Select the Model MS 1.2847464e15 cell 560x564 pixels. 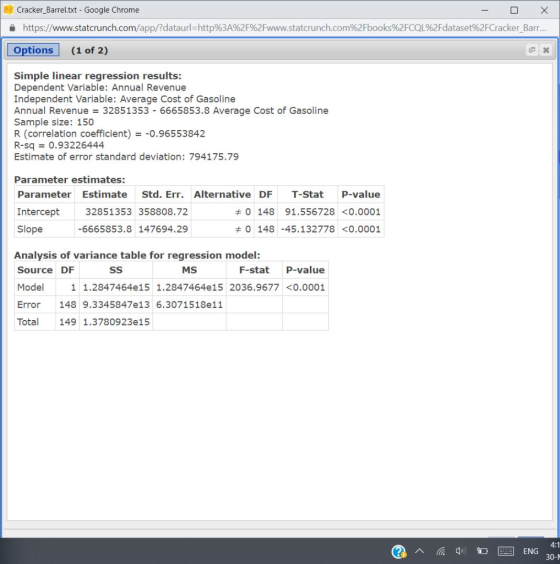[190, 287]
